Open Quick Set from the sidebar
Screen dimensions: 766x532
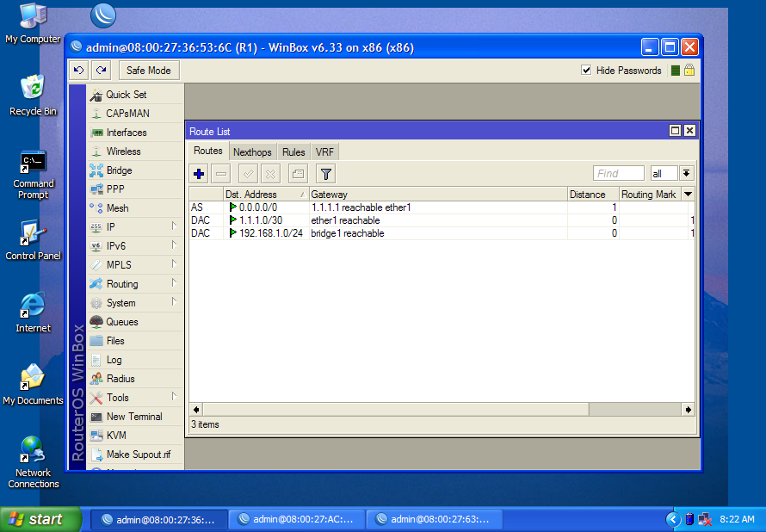135,95
